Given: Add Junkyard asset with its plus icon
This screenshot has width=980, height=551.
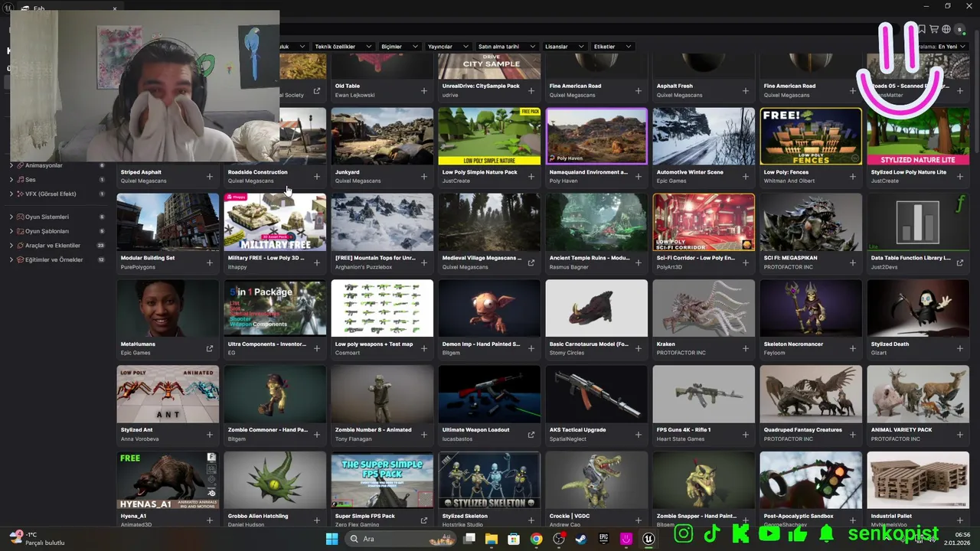Looking at the screenshot, I should 424,177.
